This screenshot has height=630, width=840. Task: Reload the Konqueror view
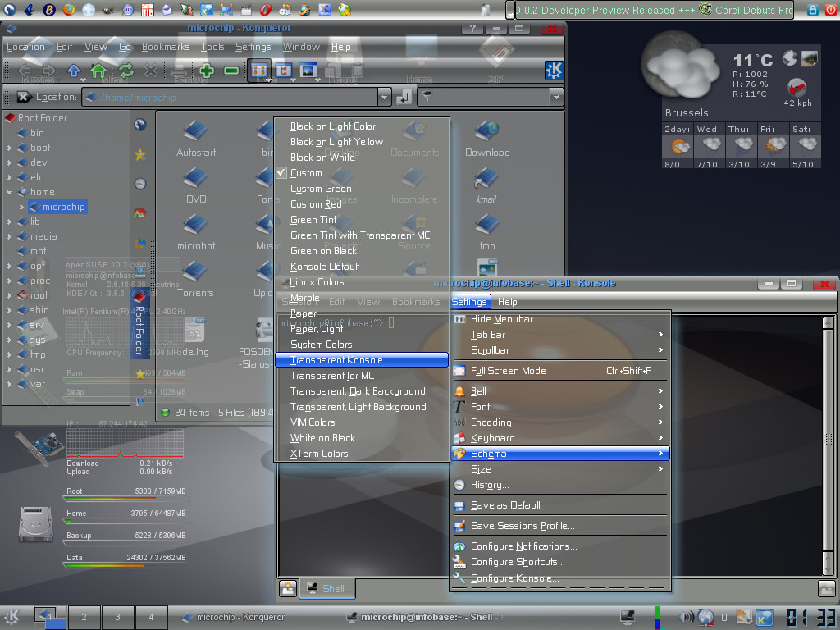[x=126, y=71]
